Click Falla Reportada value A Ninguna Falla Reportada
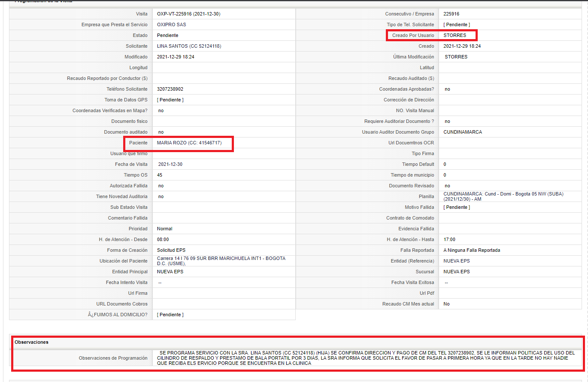Viewport: 588px width, 382px height. (472, 250)
